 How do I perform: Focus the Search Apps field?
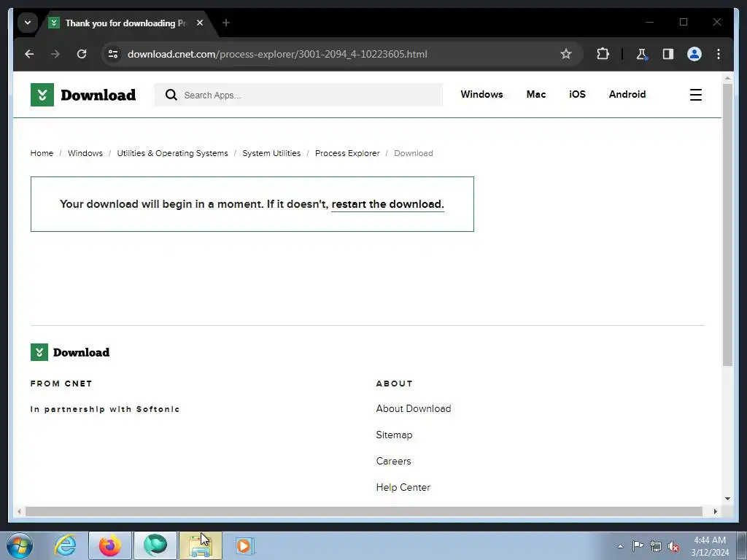click(298, 96)
